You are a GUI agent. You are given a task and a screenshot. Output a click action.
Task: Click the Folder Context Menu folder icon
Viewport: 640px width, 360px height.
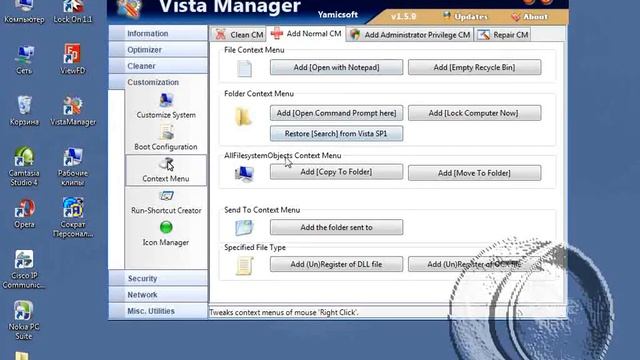[x=244, y=117]
